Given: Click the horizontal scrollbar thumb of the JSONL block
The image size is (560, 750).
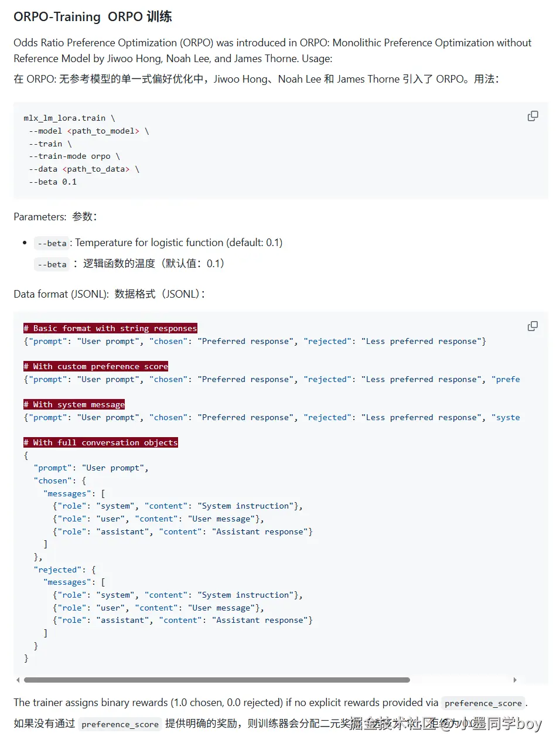Looking at the screenshot, I should [x=217, y=680].
